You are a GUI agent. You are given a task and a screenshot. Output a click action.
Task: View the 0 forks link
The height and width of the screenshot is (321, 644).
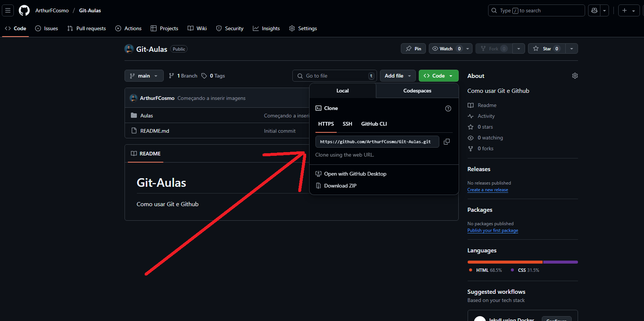(x=481, y=149)
